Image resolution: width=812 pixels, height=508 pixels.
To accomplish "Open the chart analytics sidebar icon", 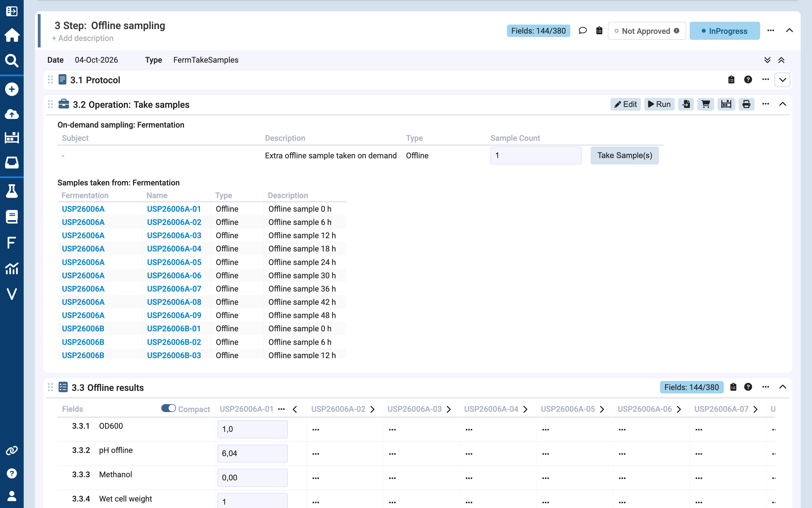I will pos(12,268).
